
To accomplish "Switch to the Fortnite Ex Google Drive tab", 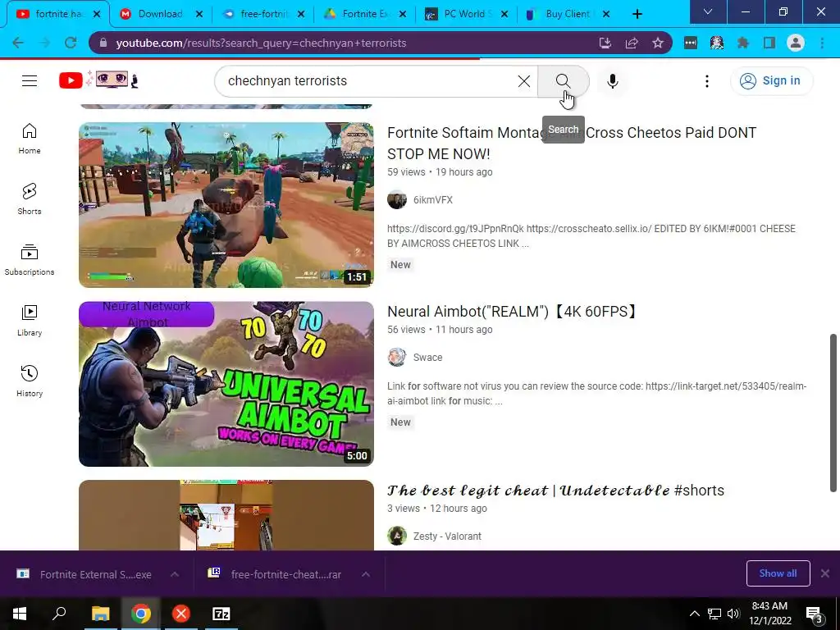I will pos(365,14).
